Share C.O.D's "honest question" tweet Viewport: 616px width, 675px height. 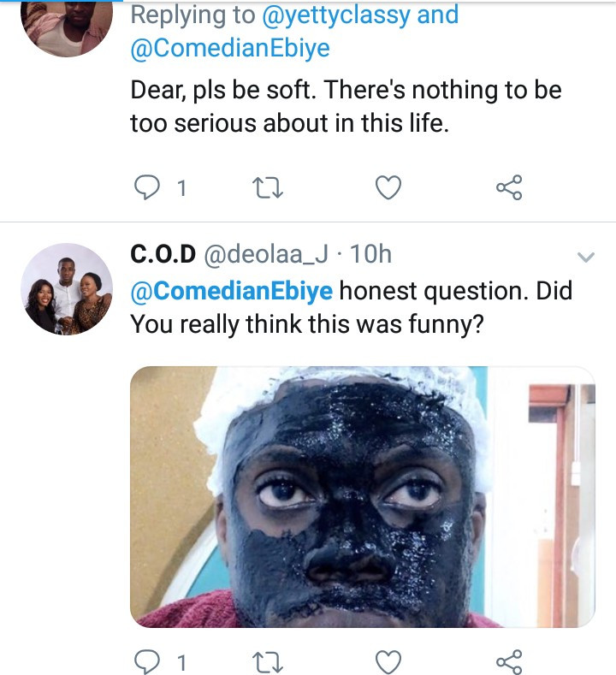(510, 661)
